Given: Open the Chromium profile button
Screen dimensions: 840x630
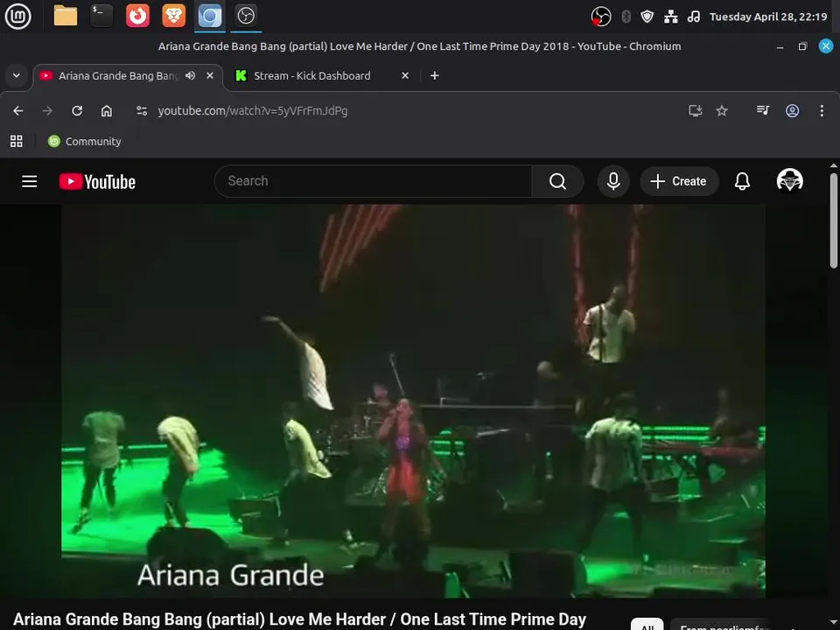Looking at the screenshot, I should [x=793, y=111].
